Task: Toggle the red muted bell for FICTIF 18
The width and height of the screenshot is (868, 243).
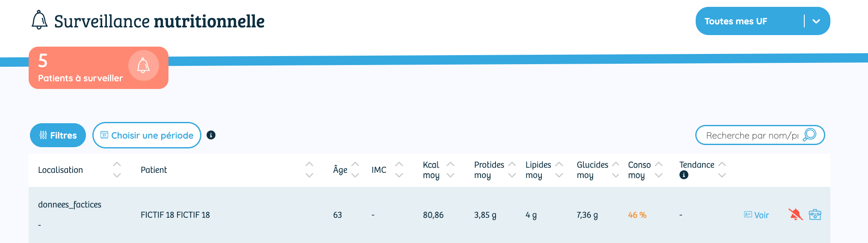Action: click(795, 214)
